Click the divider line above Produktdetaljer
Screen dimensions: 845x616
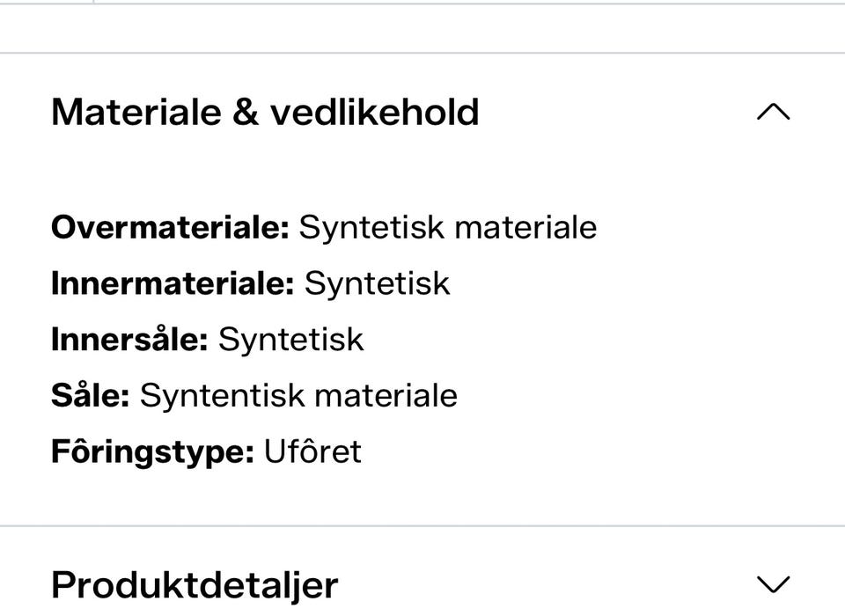coord(422,525)
